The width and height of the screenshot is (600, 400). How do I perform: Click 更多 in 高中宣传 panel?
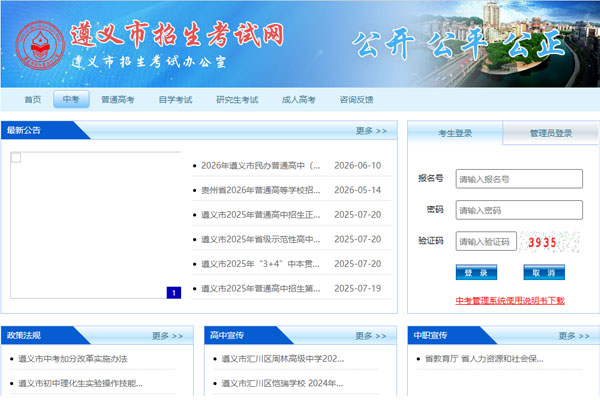371,336
